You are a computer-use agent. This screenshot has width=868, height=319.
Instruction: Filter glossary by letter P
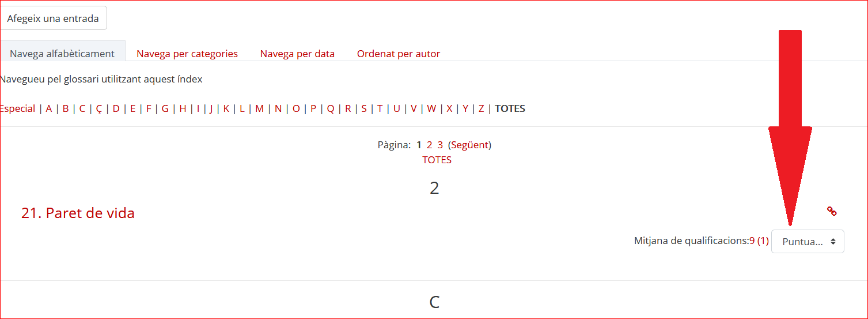313,108
